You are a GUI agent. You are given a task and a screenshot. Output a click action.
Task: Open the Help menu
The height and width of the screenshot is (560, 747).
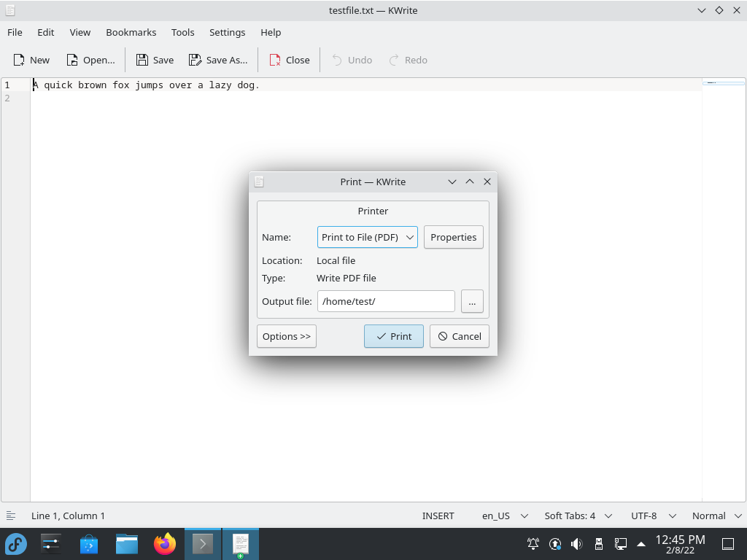pos(271,32)
